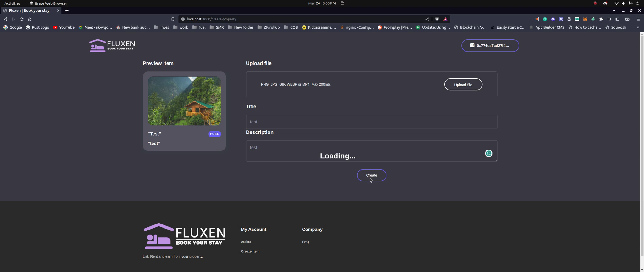The image size is (644, 272).
Task: Show hidden bookmarks with the double chevron
Action: pyautogui.click(x=638, y=27)
